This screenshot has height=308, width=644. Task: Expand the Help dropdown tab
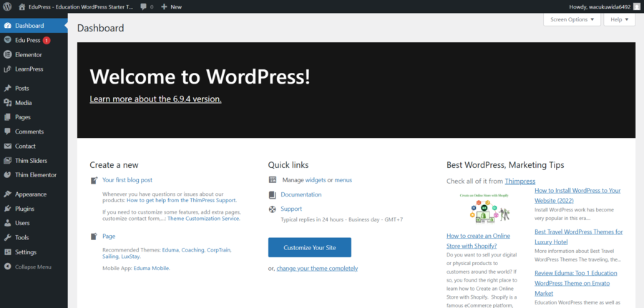tap(620, 19)
